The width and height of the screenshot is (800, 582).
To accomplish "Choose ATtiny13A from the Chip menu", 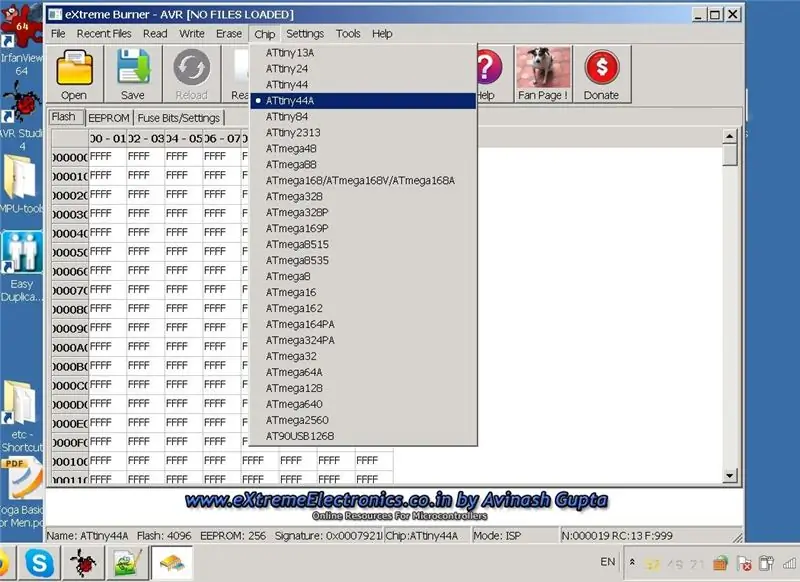I will point(363,53).
